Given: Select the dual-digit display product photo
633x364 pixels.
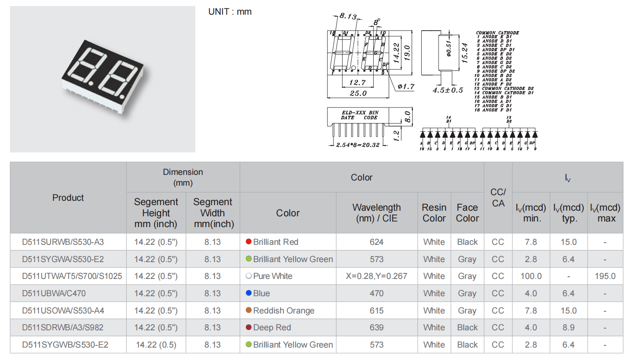Looking at the screenshot, I should (x=102, y=79).
